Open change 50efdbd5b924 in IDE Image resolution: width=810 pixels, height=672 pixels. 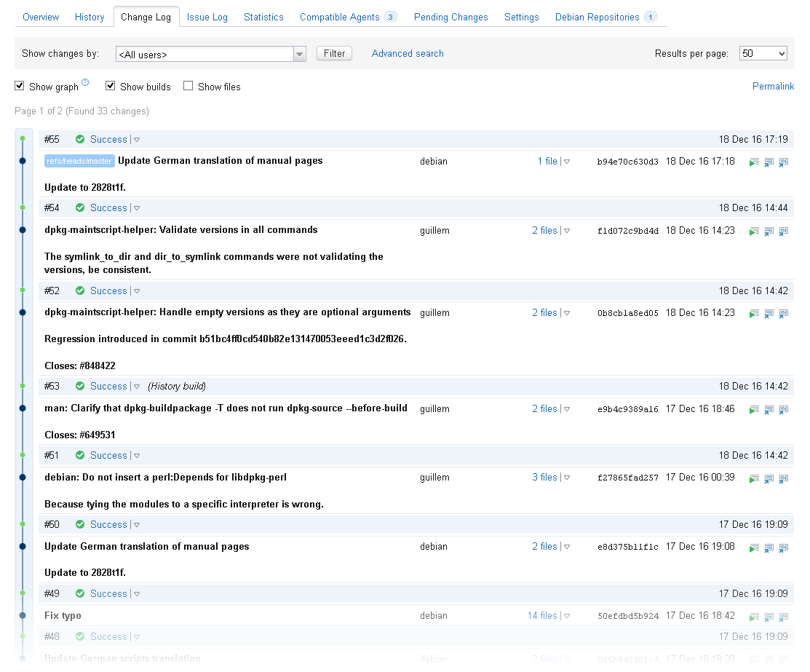[x=784, y=617]
